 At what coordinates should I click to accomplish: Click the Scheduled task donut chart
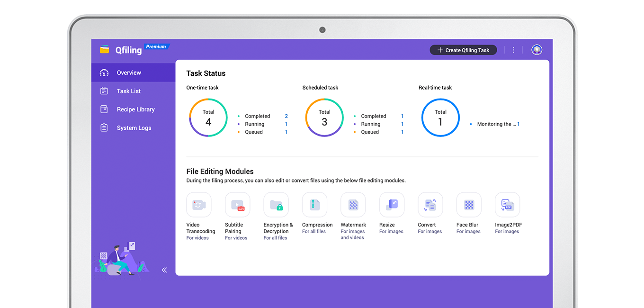tap(324, 118)
